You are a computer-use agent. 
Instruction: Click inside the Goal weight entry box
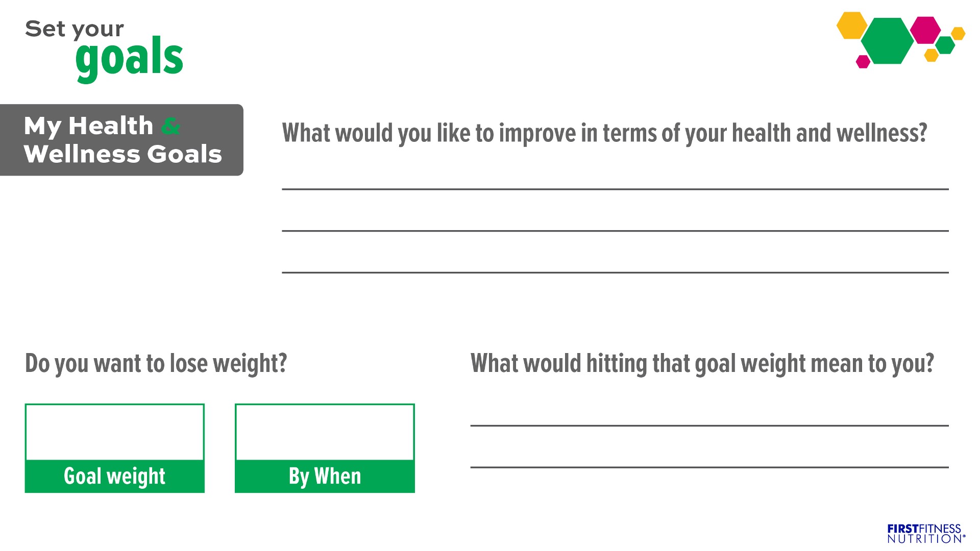pos(115,433)
